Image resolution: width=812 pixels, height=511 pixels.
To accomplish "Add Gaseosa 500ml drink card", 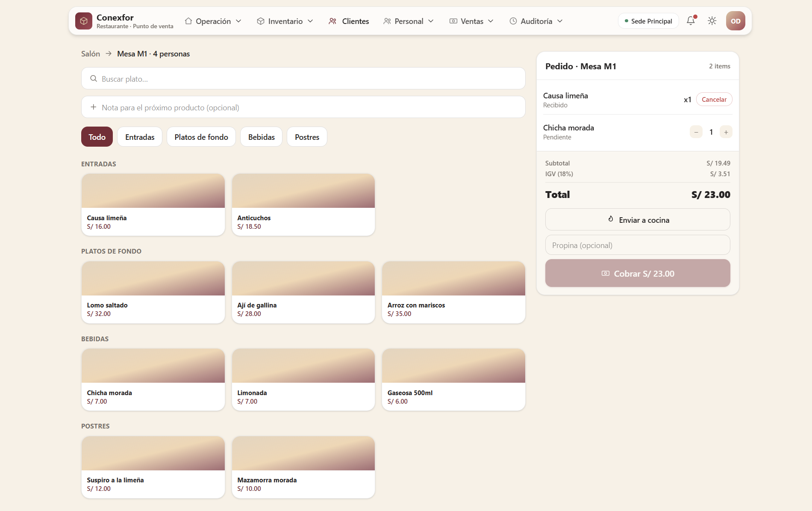I will (453, 380).
